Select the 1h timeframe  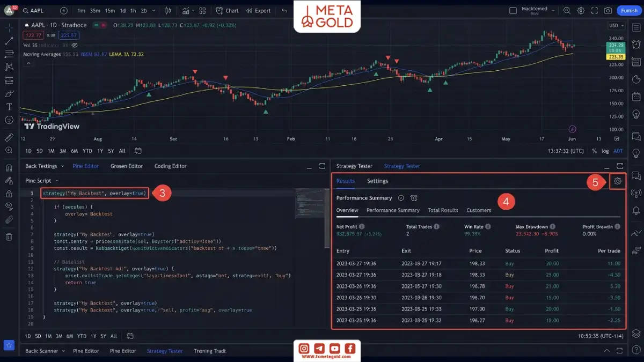click(133, 10)
